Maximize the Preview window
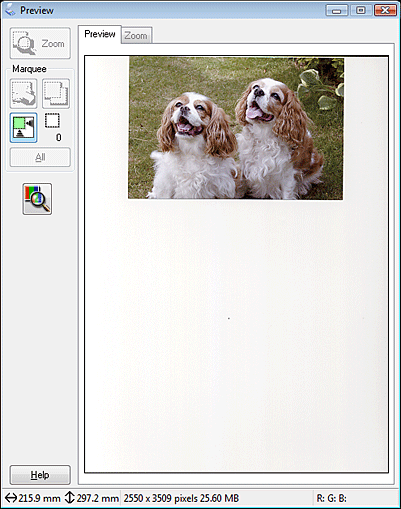Viewport: 401px width, 509px height. click(x=360, y=10)
